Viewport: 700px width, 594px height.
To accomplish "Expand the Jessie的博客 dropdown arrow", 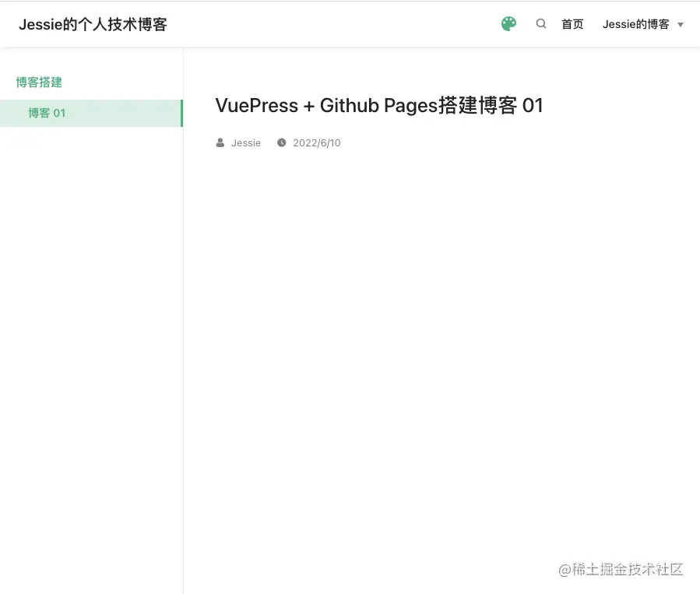I will pyautogui.click(x=681, y=25).
